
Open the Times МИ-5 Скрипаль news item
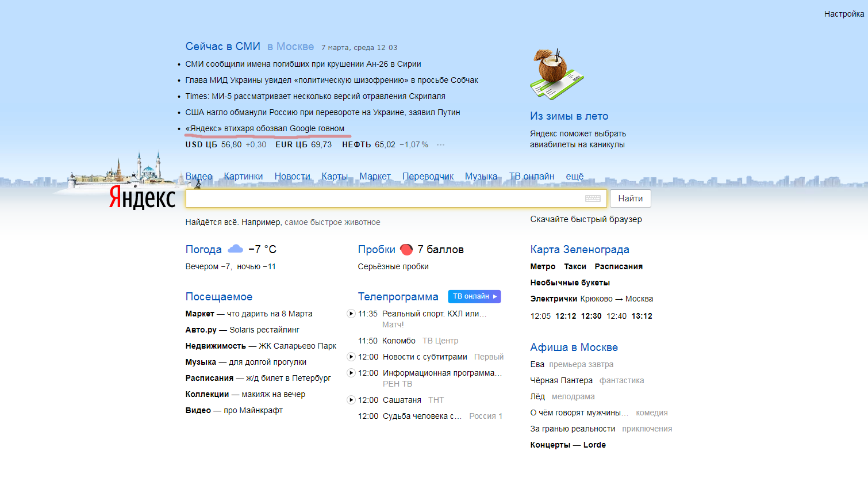coord(315,96)
